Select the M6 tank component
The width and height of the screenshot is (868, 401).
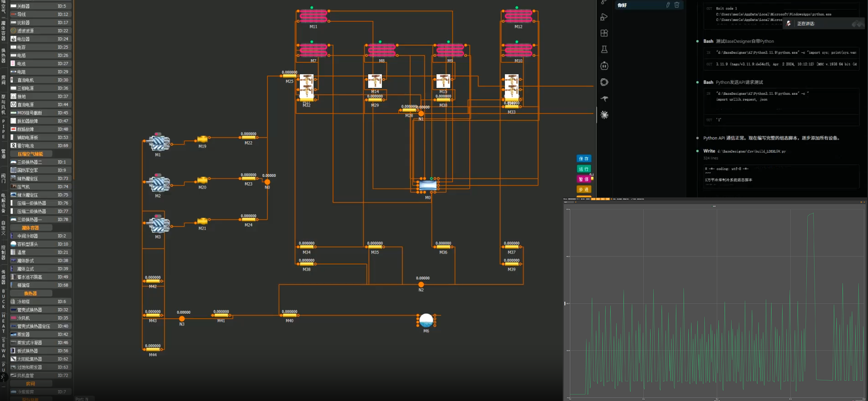click(x=426, y=320)
